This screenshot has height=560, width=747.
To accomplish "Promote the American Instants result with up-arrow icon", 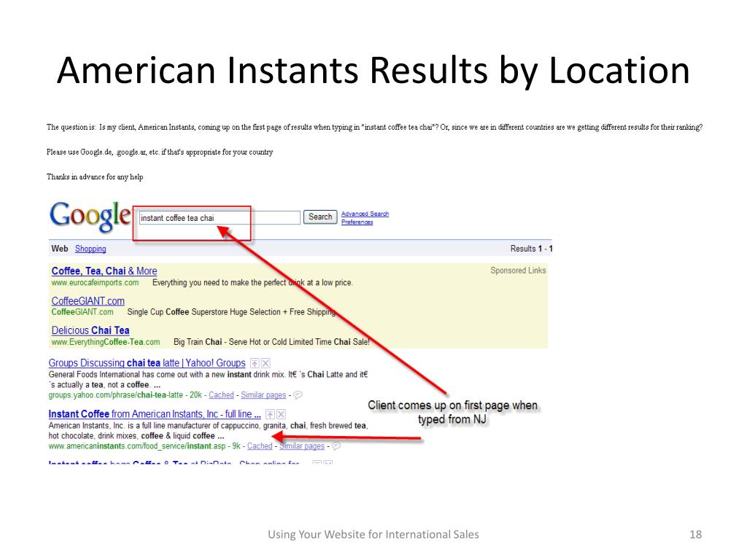I will (270, 414).
